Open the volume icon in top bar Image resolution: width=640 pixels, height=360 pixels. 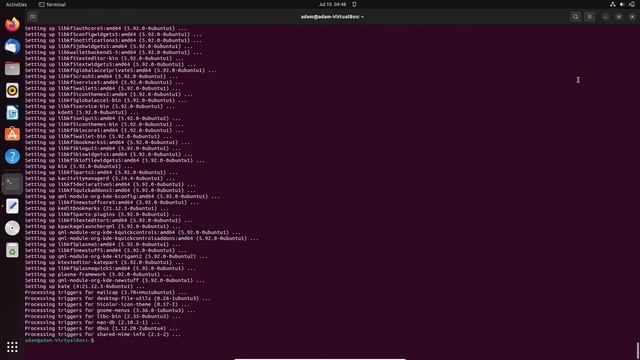click(x=622, y=4)
